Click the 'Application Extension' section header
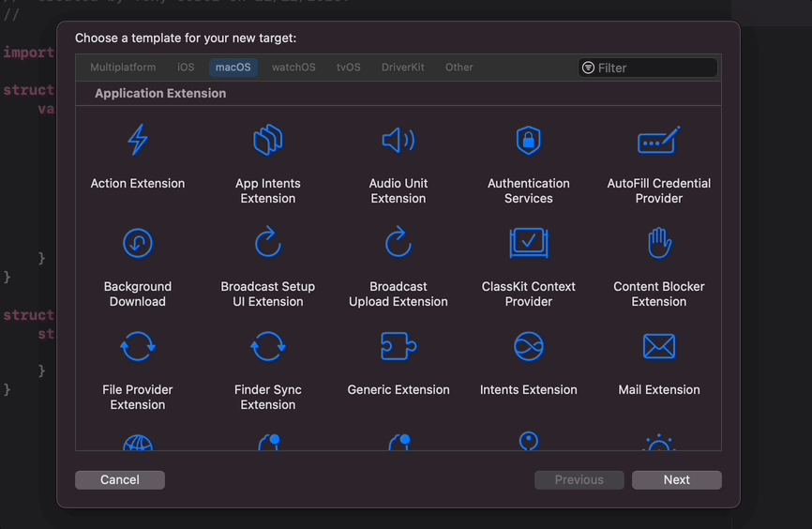812x529 pixels. point(160,93)
